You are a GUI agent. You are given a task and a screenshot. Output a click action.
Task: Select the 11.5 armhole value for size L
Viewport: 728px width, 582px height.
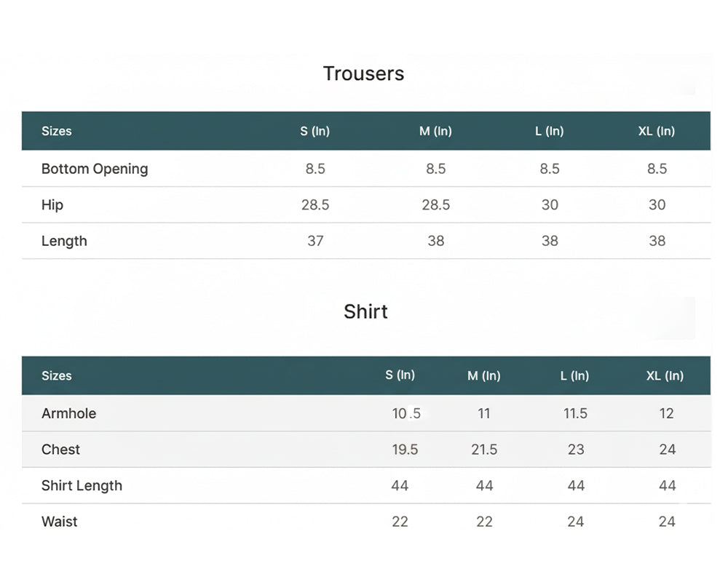(575, 413)
